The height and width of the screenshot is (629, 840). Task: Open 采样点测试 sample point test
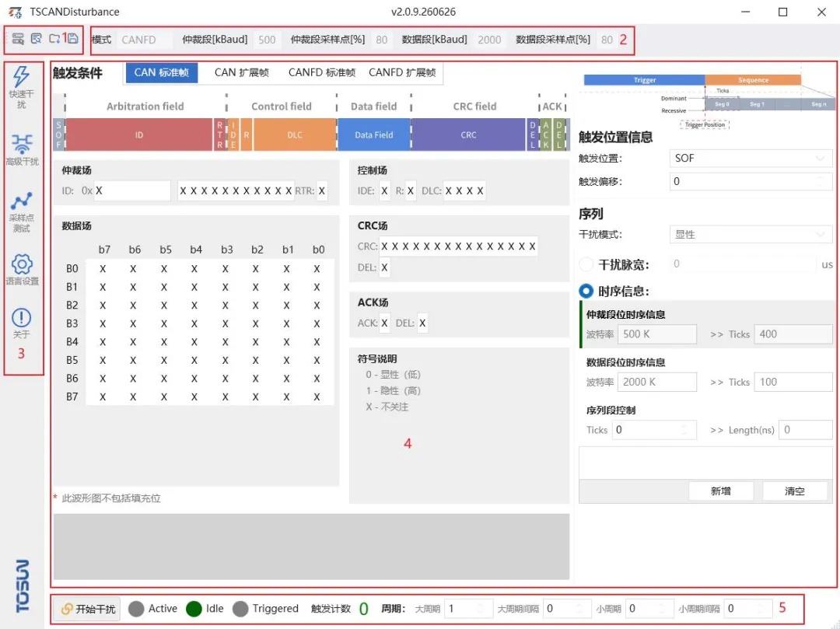pyautogui.click(x=22, y=212)
